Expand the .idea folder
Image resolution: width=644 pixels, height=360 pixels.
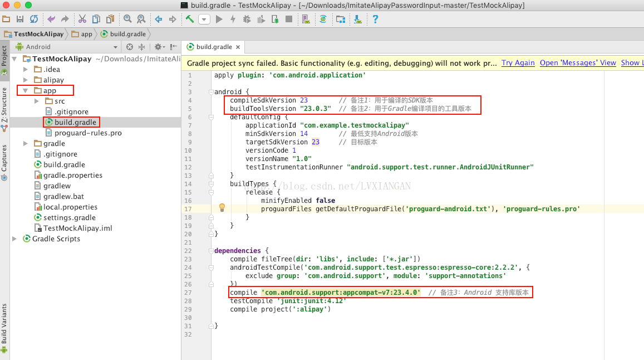click(26, 69)
